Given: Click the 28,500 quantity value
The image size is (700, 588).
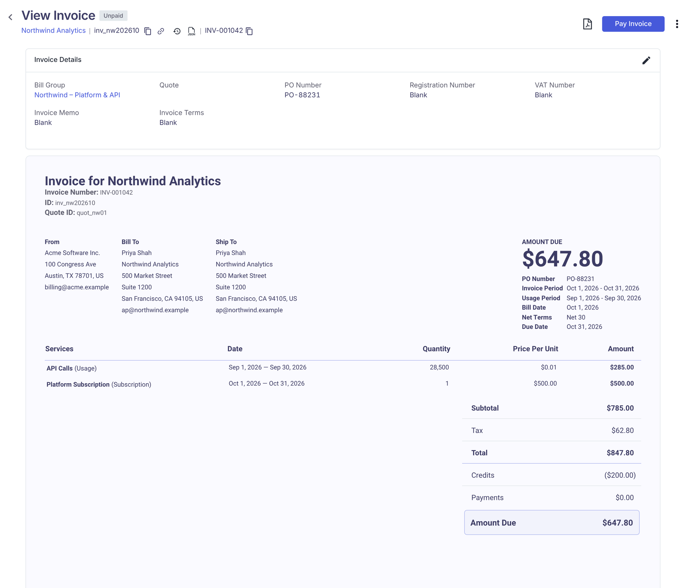Looking at the screenshot, I should tap(439, 367).
